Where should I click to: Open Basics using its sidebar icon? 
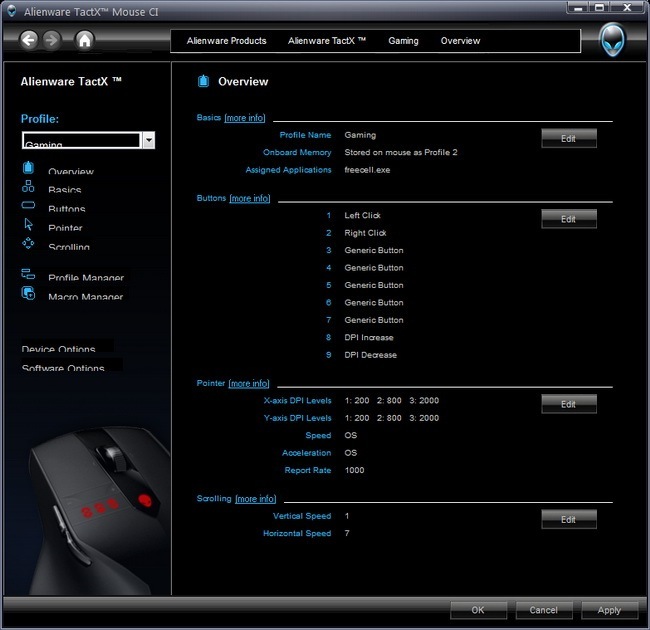pyautogui.click(x=28, y=187)
